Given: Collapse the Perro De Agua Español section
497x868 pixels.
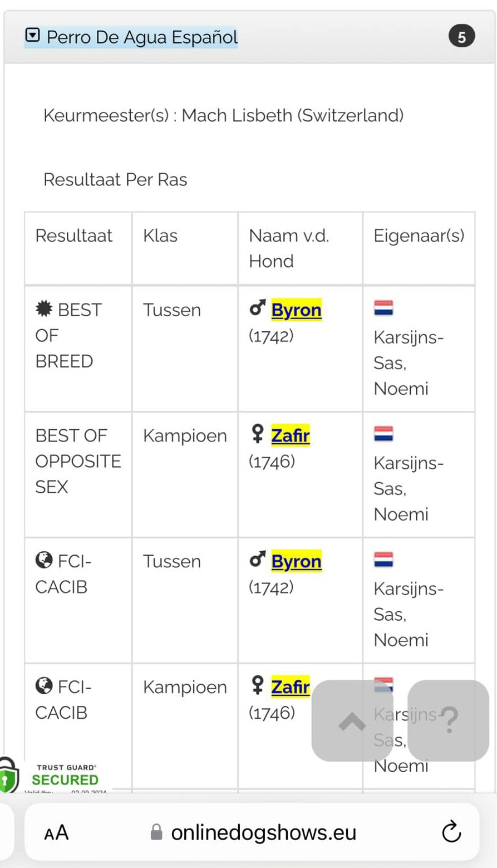Looking at the screenshot, I should 131,37.
